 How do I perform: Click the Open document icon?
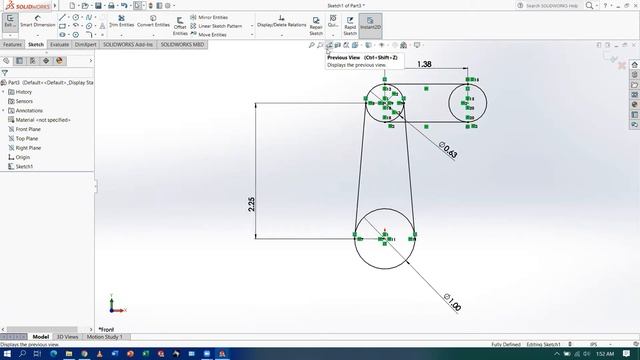click(85, 6)
